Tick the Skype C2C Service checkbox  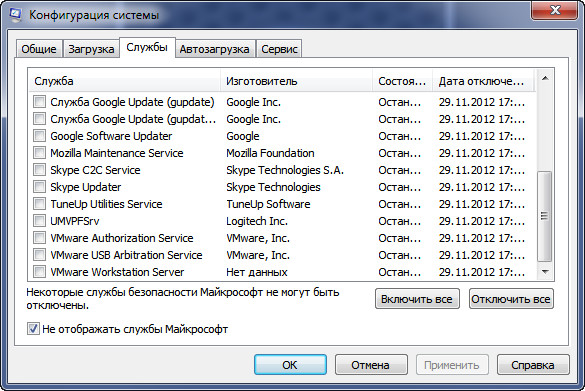[x=39, y=170]
